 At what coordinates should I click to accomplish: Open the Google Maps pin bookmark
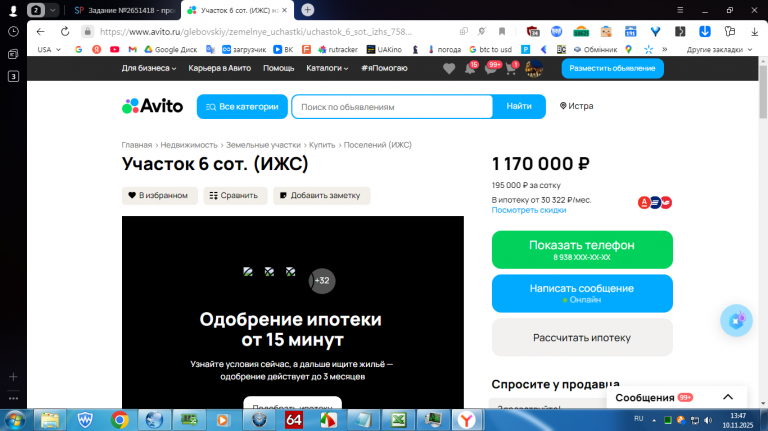tap(628, 49)
